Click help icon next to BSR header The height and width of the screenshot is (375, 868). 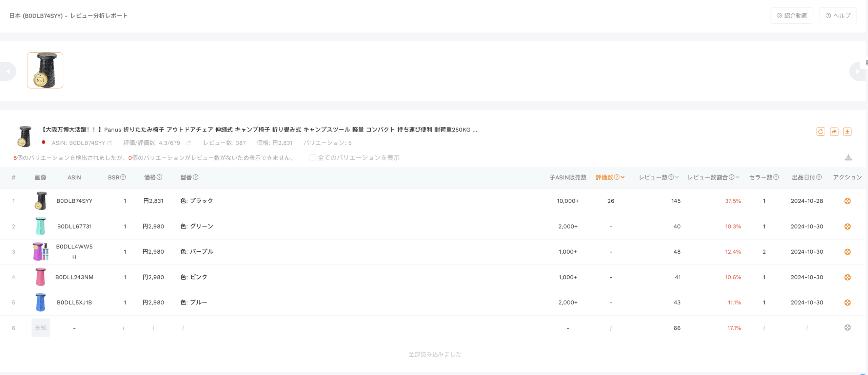tap(123, 177)
